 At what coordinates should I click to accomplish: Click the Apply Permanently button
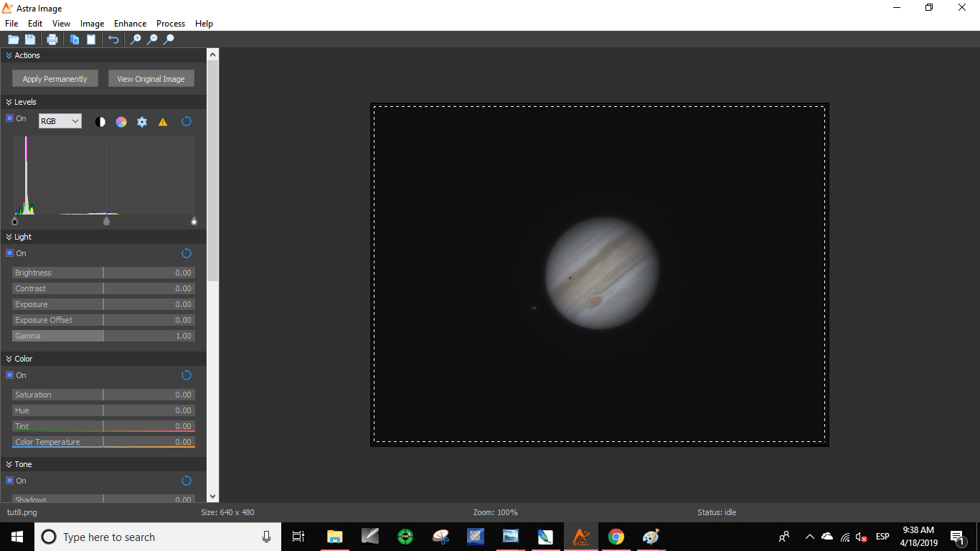click(x=55, y=79)
